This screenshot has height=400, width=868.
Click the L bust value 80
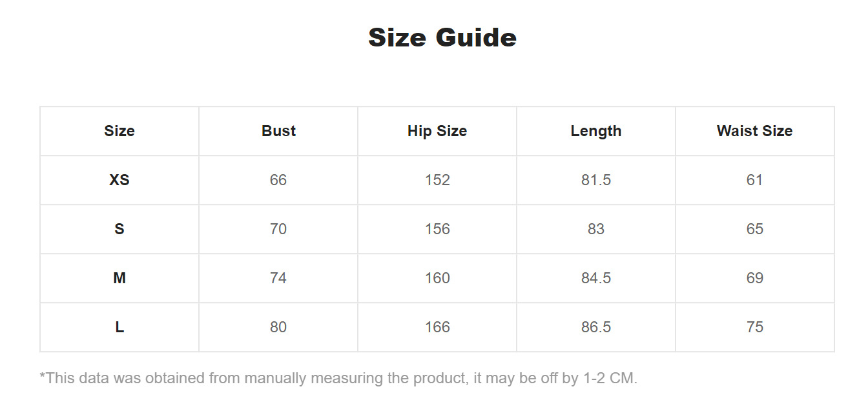[278, 327]
